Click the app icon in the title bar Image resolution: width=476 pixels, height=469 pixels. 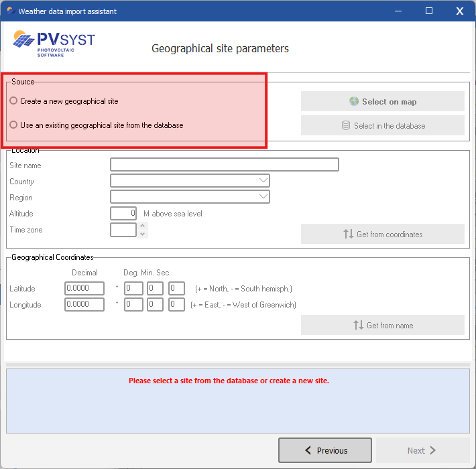pos(10,11)
